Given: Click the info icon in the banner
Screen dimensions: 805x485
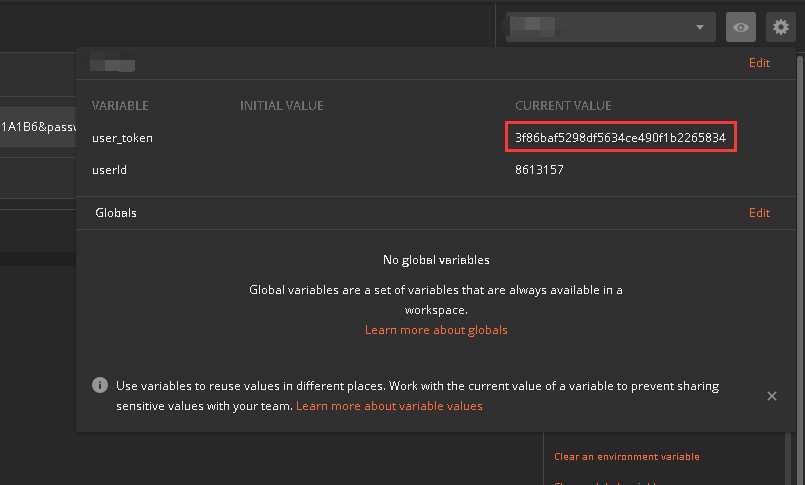Looking at the screenshot, I should click(100, 385).
